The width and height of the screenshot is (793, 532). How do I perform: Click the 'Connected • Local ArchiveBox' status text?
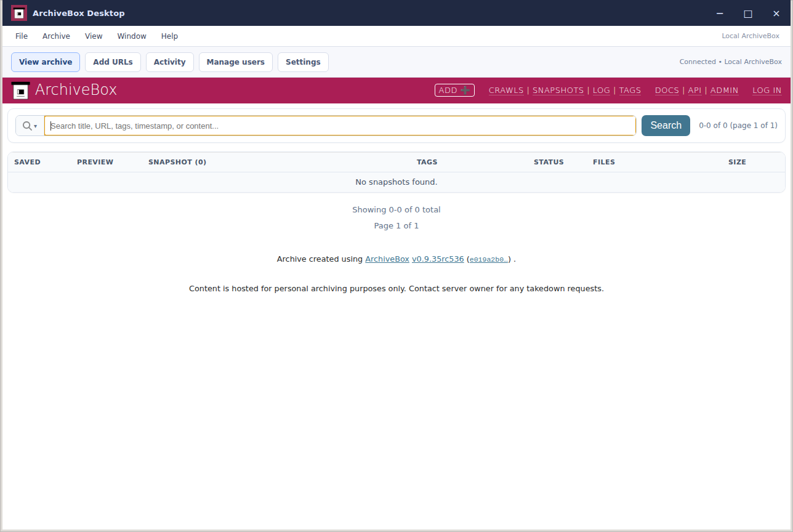pyautogui.click(x=731, y=62)
